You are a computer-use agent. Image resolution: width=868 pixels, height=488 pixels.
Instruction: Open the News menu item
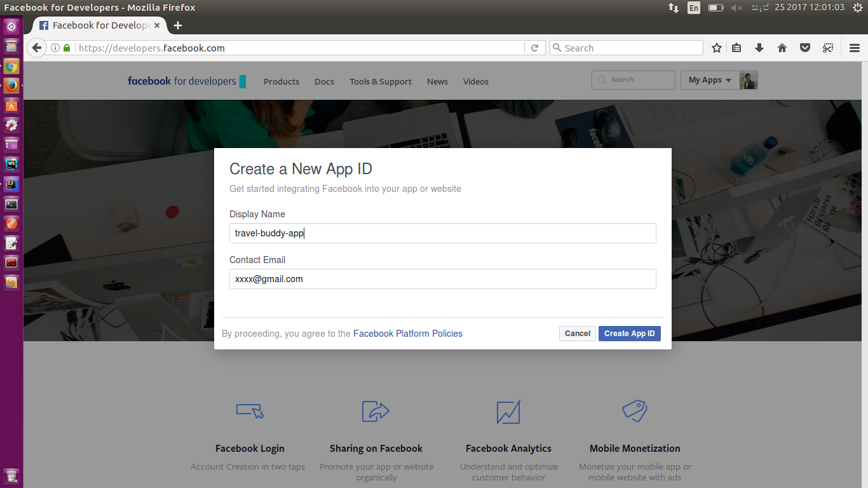pyautogui.click(x=437, y=81)
